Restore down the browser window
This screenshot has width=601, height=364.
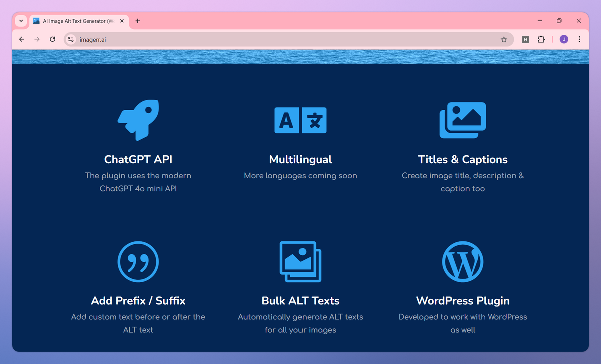tap(559, 21)
